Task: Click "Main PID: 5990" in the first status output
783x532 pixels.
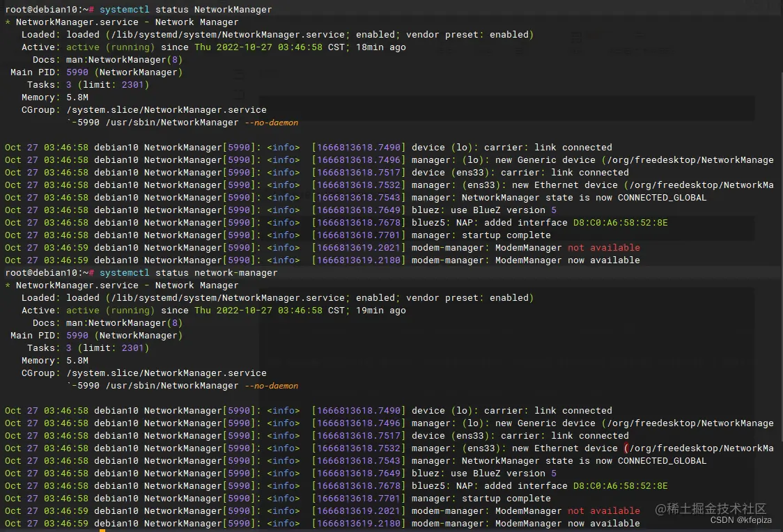Action: (49, 72)
